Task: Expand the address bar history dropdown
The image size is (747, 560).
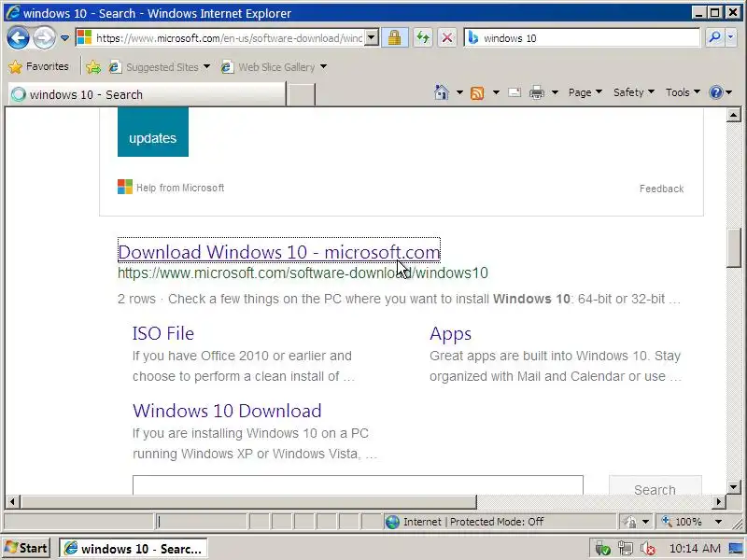Action: tap(372, 37)
